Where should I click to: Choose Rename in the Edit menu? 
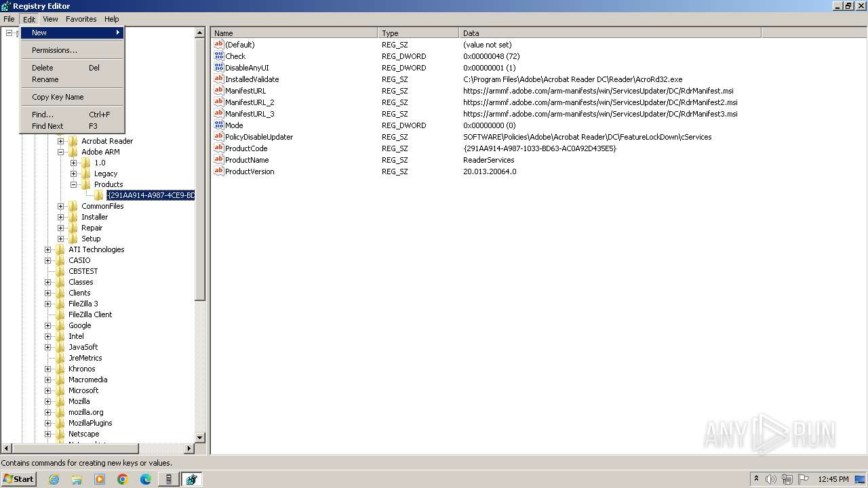[x=72, y=79]
